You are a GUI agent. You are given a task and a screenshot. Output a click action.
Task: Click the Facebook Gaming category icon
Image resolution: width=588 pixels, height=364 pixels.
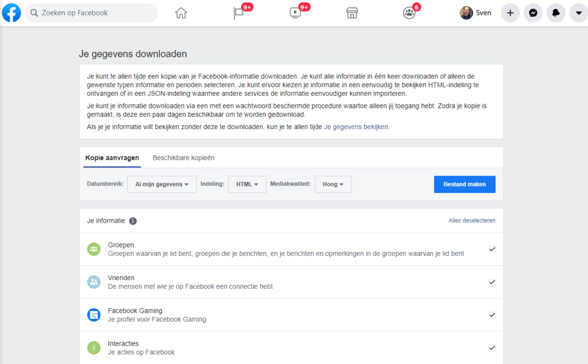point(94,315)
